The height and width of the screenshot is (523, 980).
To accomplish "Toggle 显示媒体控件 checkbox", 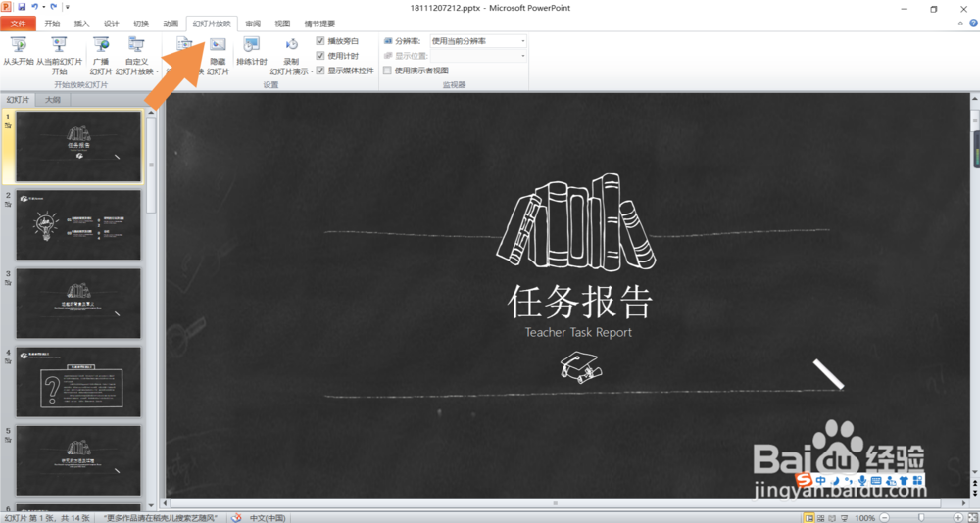I will 320,71.
